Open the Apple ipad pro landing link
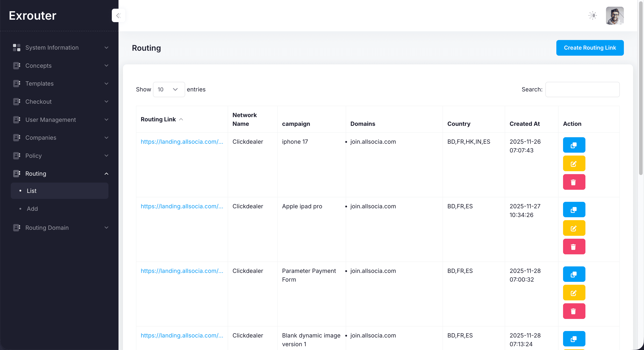 point(182,206)
